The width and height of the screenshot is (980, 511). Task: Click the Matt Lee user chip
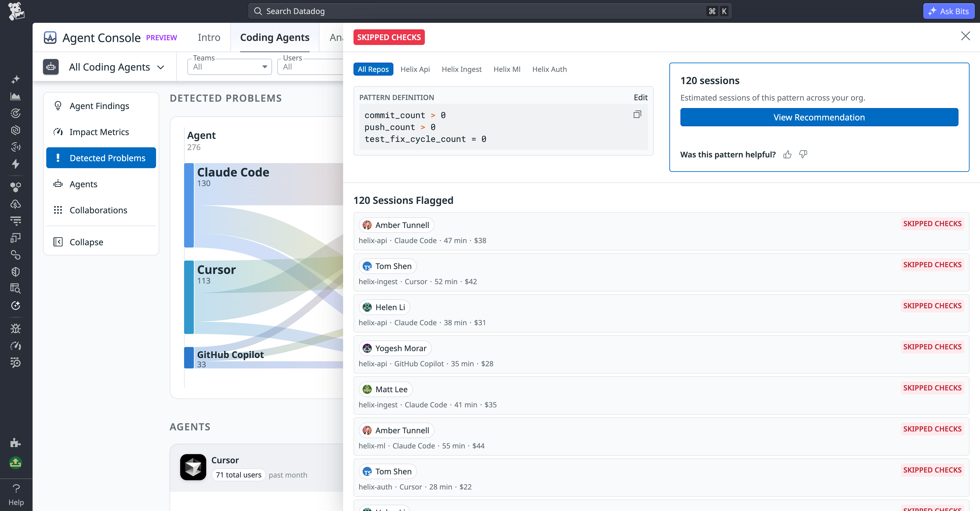pyautogui.click(x=385, y=390)
